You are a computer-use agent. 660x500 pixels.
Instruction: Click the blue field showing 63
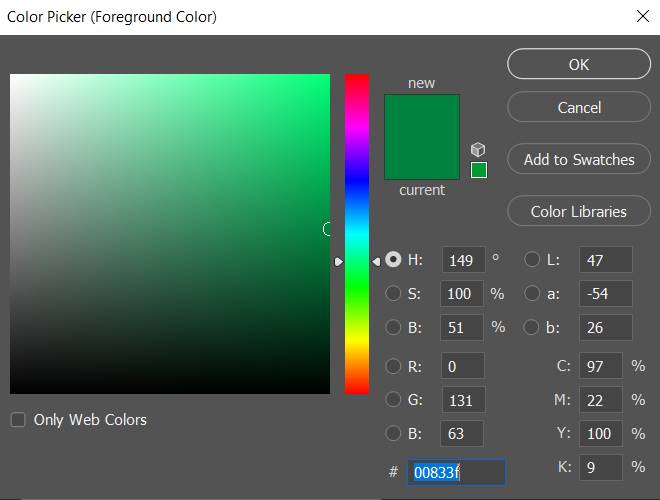coord(462,434)
